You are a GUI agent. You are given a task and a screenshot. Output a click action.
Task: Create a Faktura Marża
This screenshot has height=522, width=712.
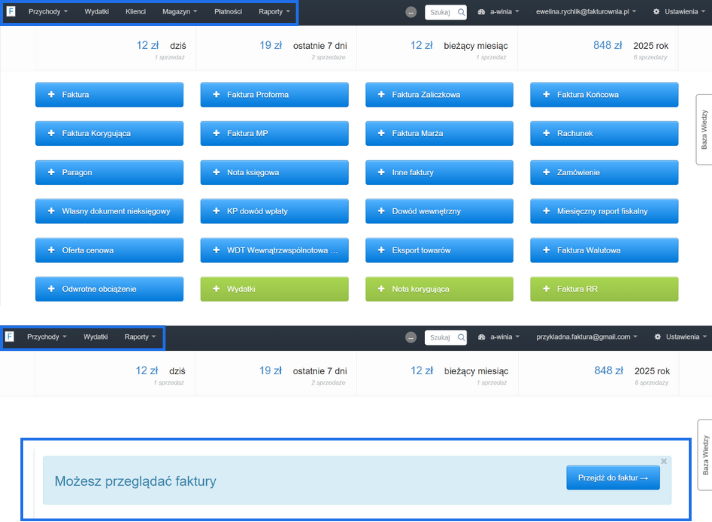click(x=439, y=133)
